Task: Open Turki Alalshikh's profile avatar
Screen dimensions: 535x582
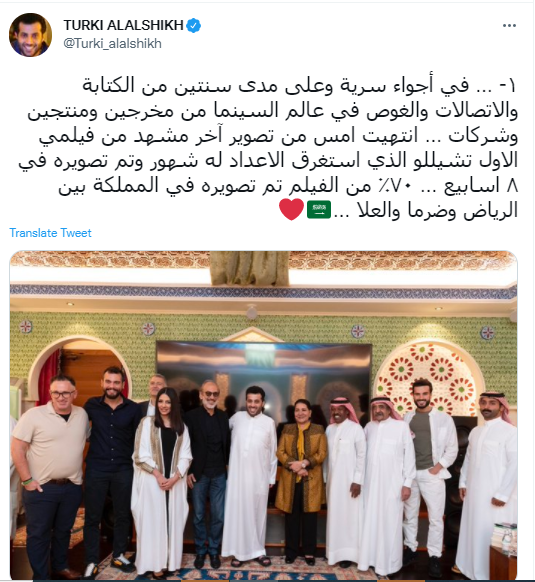Action: click(x=30, y=35)
